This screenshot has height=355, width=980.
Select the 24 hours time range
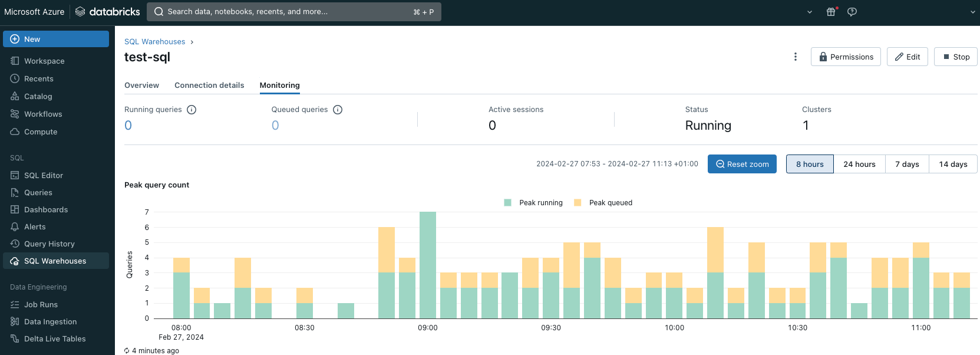pos(859,164)
